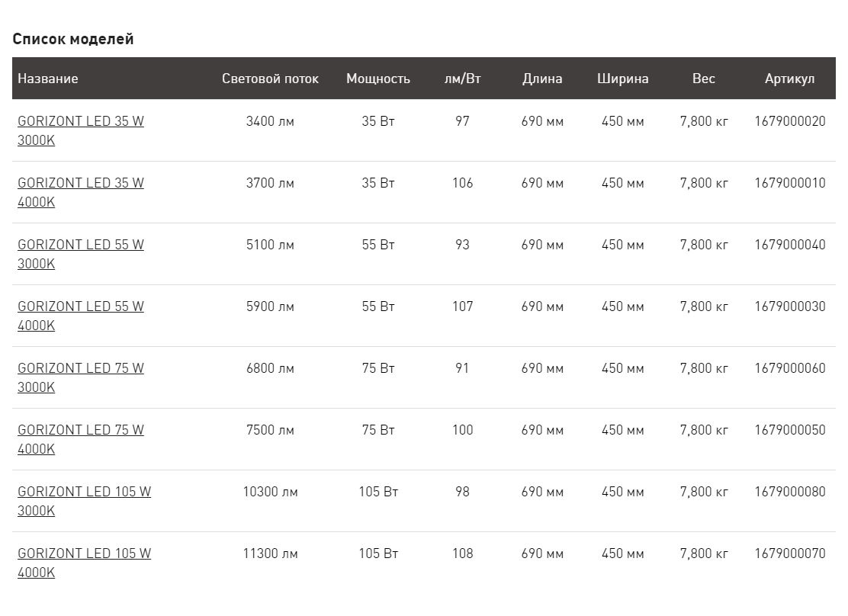
Task: Select article number 1679000030
Action: 789,306
